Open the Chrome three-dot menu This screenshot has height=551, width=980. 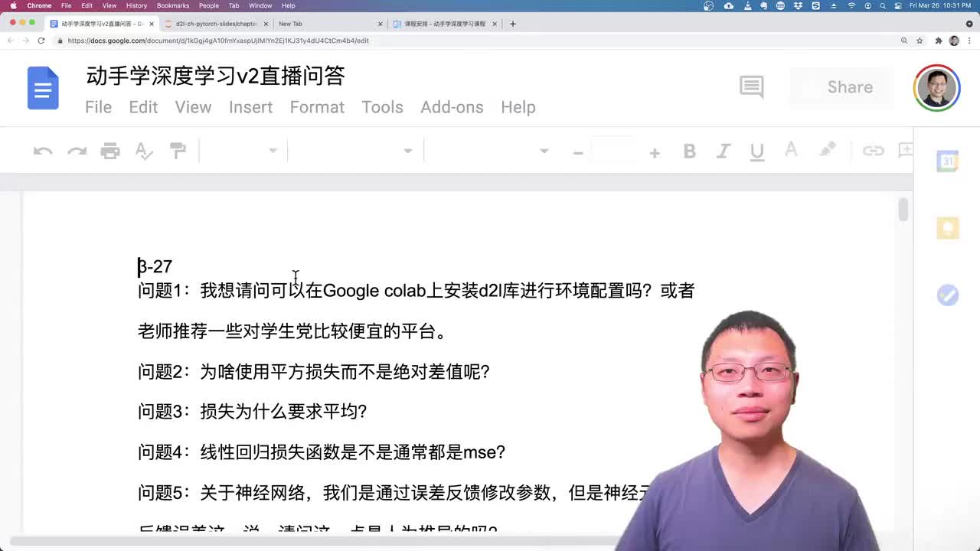coord(969,41)
